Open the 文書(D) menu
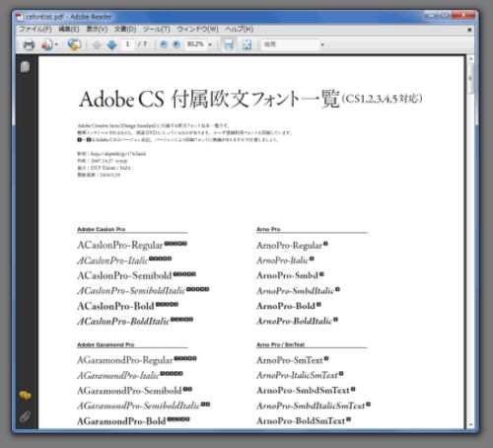This screenshot has width=493, height=448. click(125, 30)
